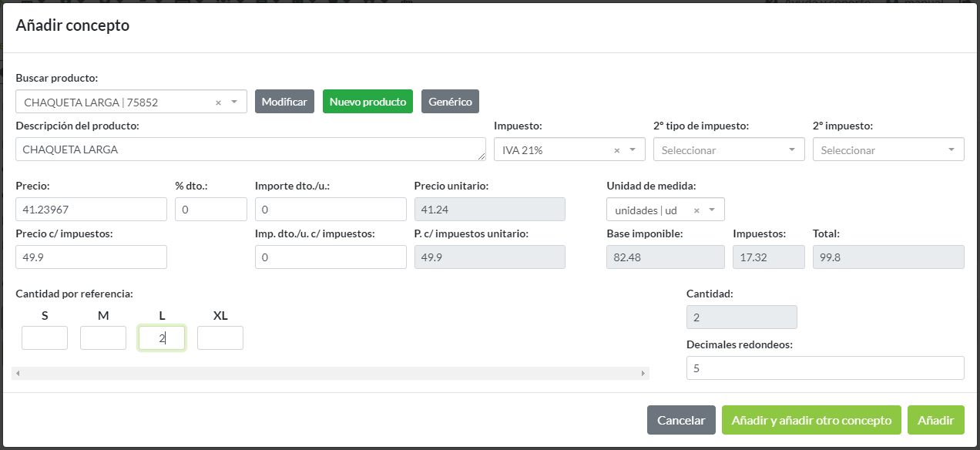The height and width of the screenshot is (450, 980).
Task: Open the Buscar producto dropdown
Action: (x=234, y=102)
